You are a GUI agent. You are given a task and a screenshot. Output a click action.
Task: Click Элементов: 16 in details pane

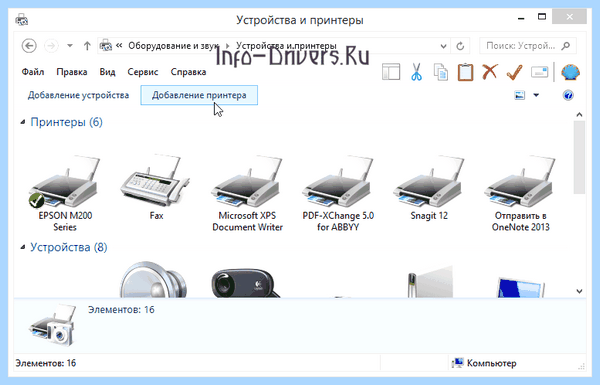[x=121, y=310]
